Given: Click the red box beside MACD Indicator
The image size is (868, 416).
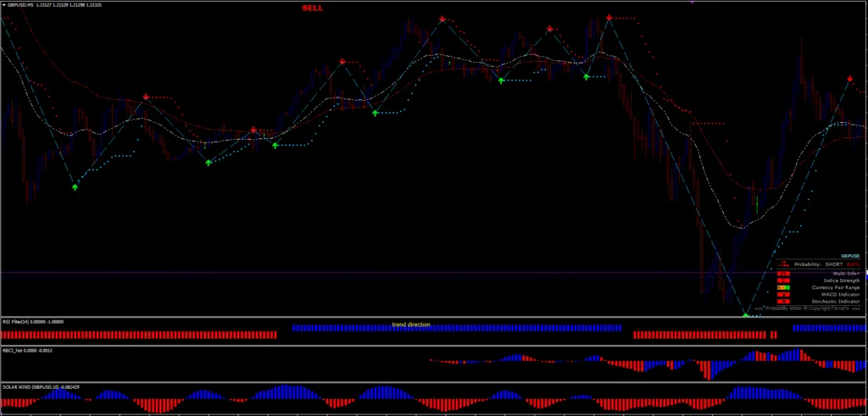Looking at the screenshot, I should (783, 294).
